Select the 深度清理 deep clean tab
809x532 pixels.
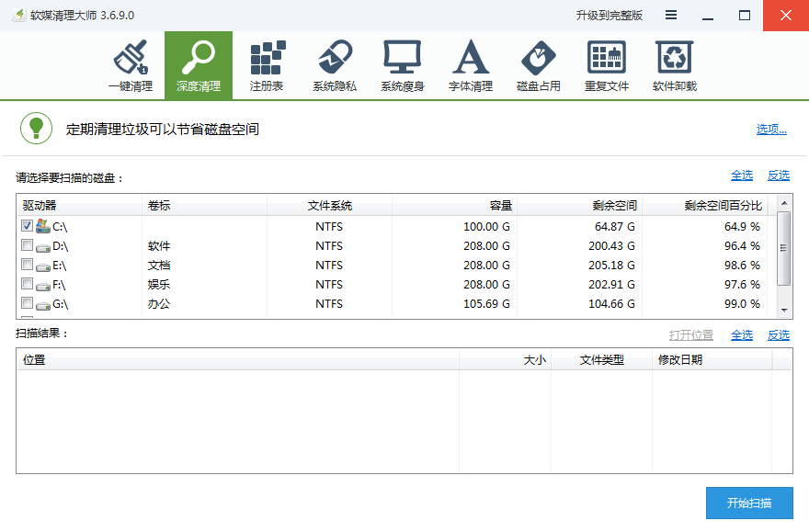click(199, 65)
